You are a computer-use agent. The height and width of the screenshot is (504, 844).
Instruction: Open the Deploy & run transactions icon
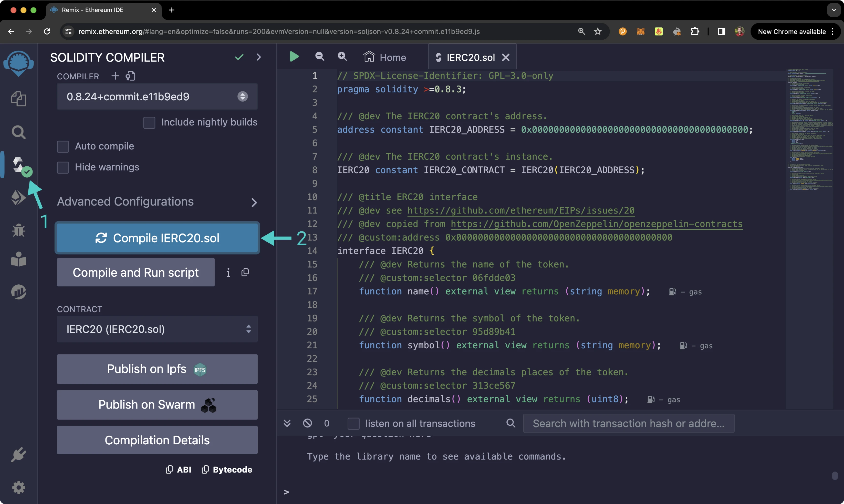coord(19,198)
